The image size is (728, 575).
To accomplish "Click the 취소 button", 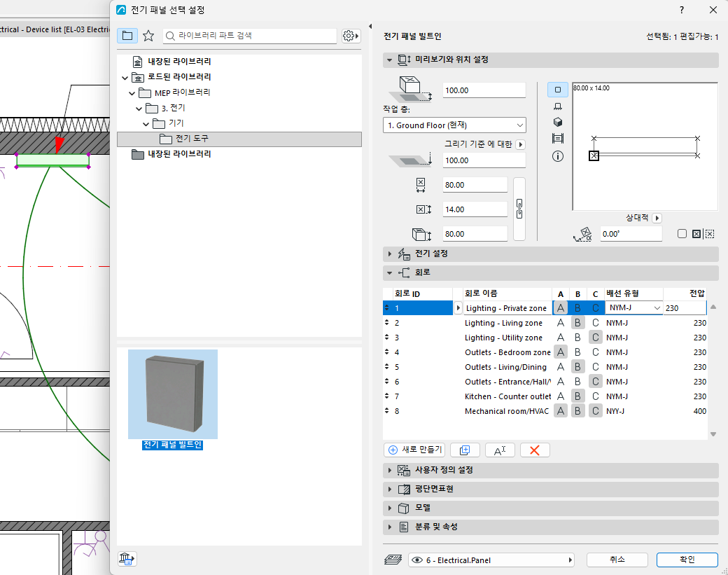I will click(x=617, y=560).
